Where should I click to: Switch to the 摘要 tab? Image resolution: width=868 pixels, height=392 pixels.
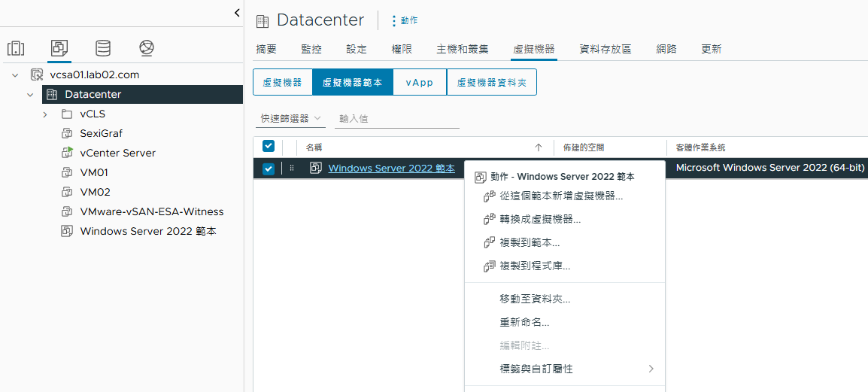coord(266,49)
